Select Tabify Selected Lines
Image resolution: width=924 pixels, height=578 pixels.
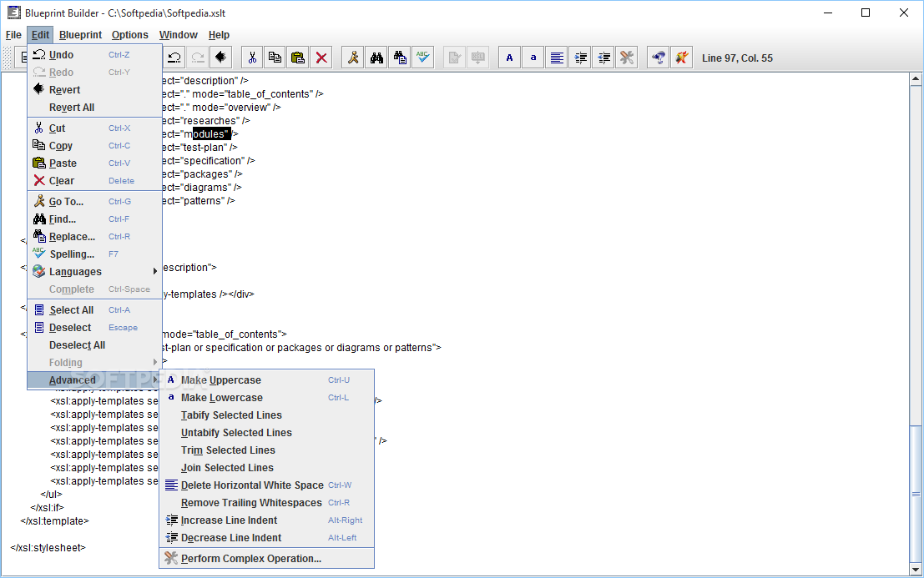266,415
